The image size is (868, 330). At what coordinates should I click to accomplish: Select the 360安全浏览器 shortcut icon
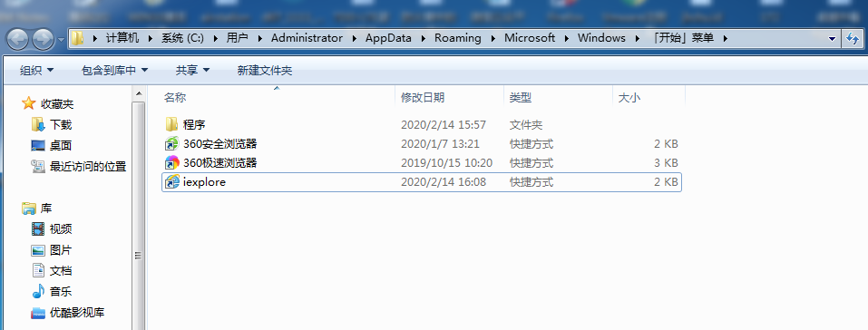click(171, 144)
